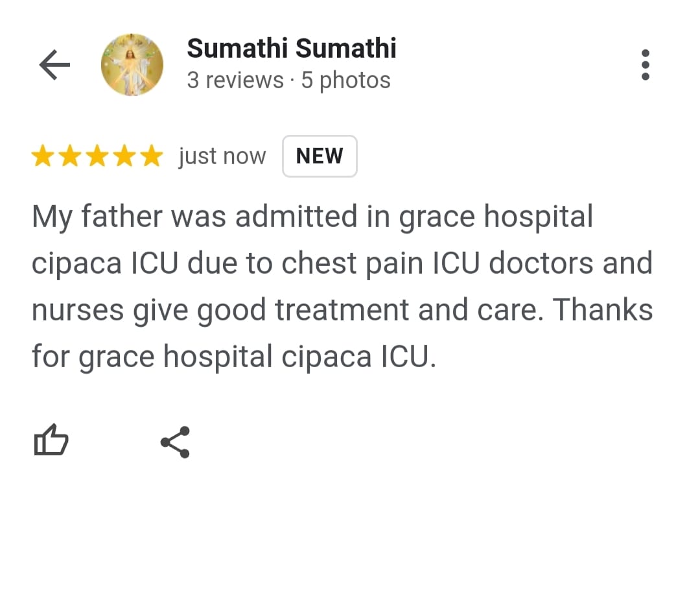
Task: Click the first yellow rating star
Action: click(x=43, y=156)
